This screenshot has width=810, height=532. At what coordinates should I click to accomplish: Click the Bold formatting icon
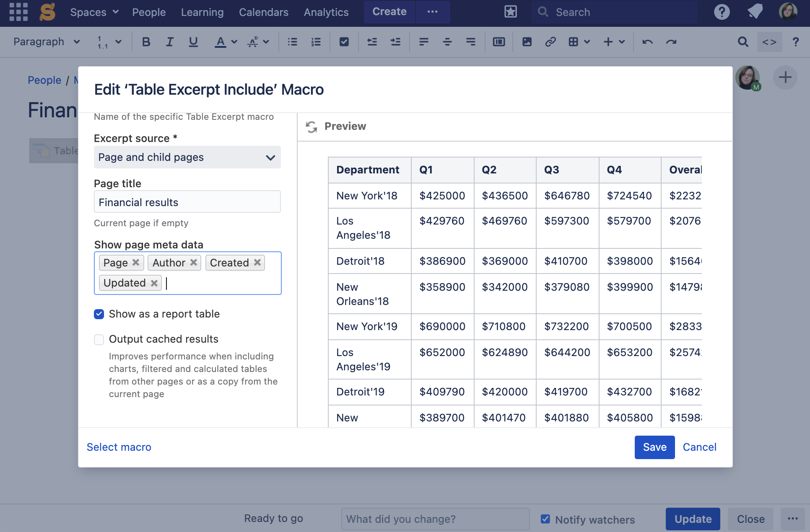tap(146, 42)
